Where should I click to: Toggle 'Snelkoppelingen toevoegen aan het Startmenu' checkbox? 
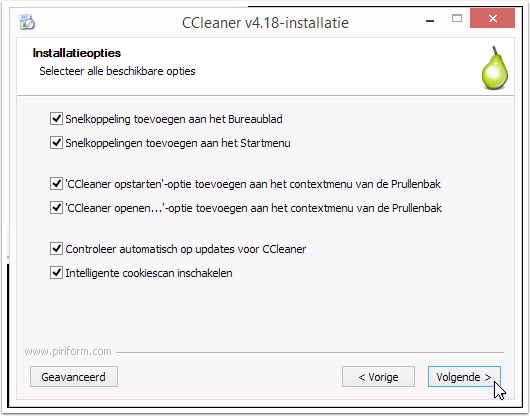(56, 143)
